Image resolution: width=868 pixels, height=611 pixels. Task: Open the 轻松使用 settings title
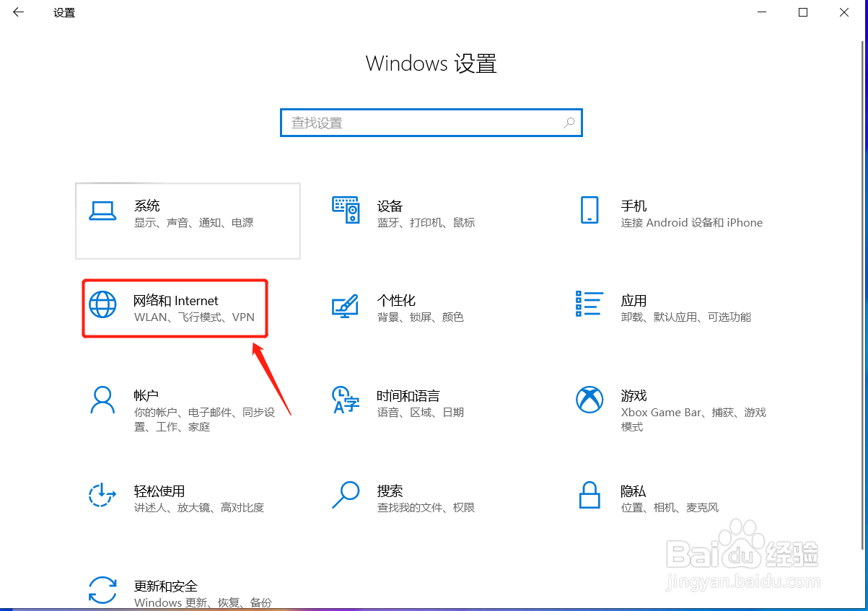point(159,491)
